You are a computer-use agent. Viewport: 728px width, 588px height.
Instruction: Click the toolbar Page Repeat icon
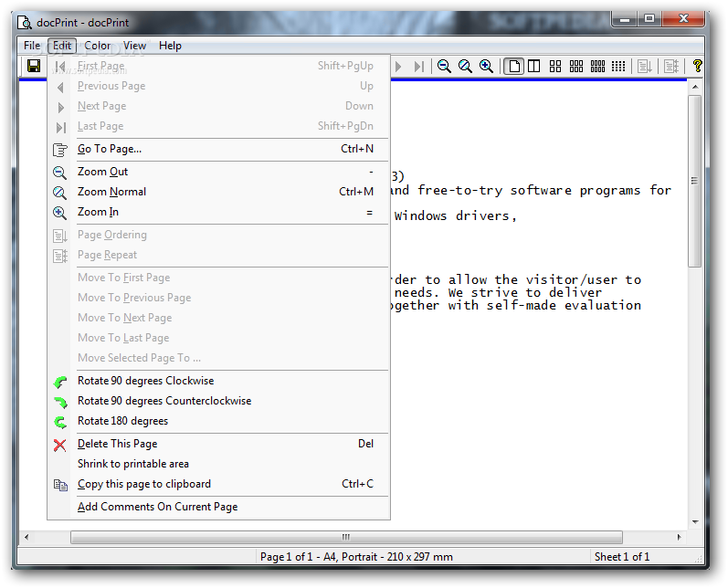tap(670, 67)
